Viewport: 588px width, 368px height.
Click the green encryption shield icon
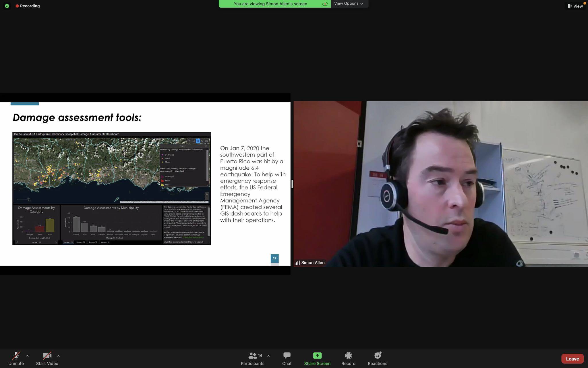pos(7,6)
